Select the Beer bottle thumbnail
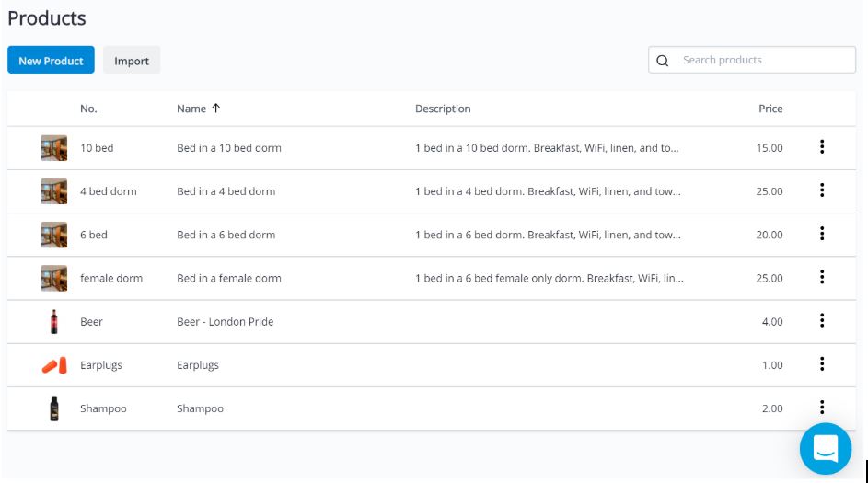 [53, 321]
